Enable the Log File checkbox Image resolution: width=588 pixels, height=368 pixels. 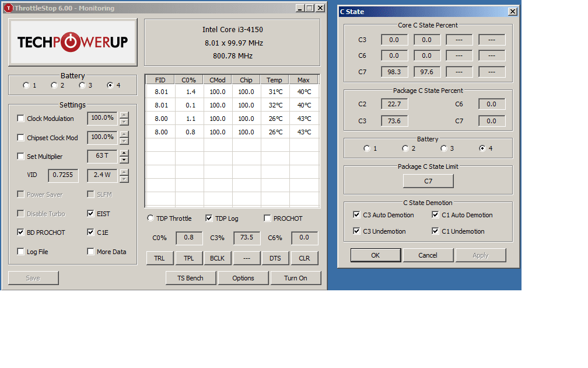(20, 251)
